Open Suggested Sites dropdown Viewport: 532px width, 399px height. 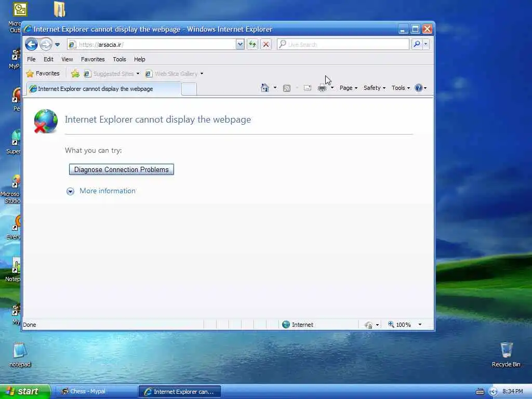coord(112,74)
